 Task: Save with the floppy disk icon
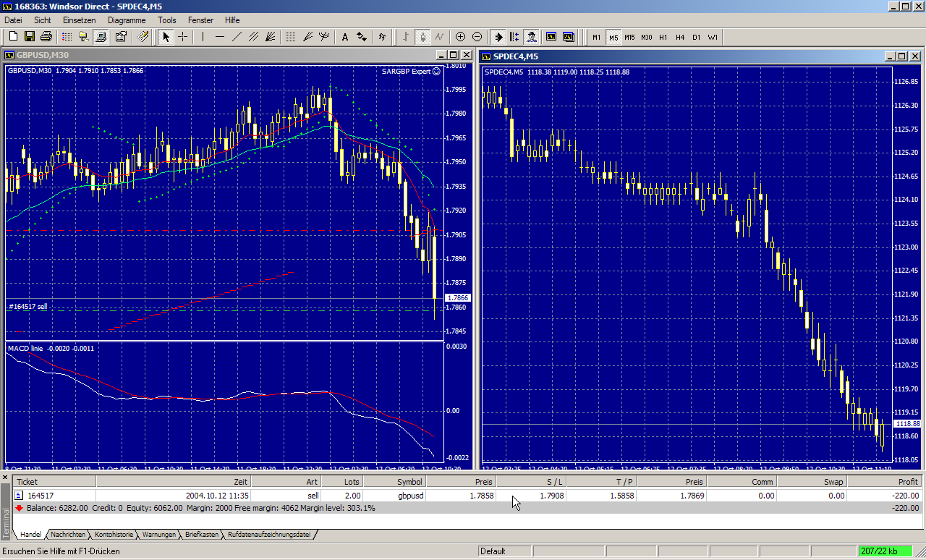click(30, 37)
